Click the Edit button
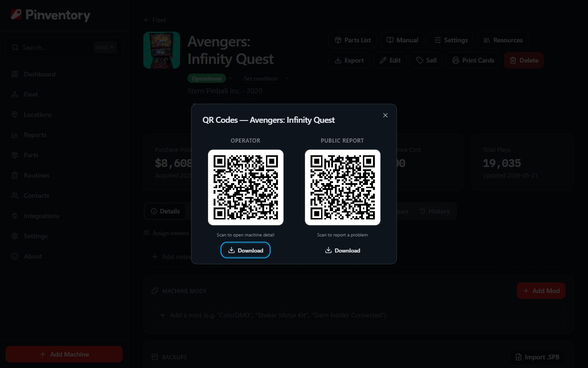 [390, 60]
